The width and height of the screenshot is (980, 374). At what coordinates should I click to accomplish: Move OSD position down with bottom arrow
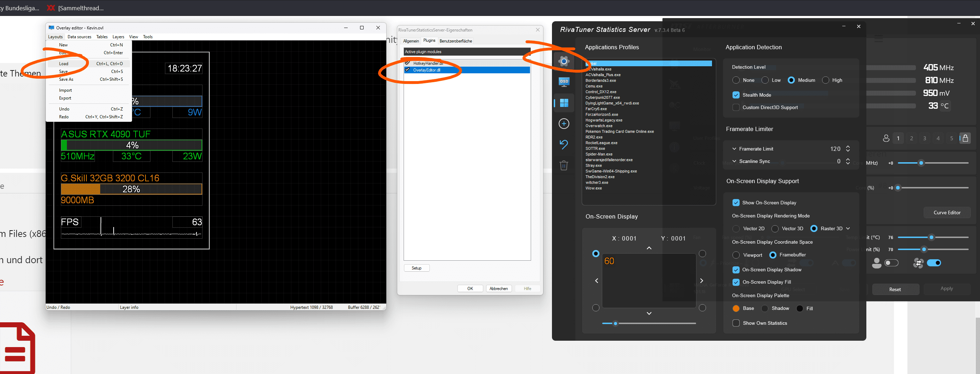click(x=649, y=313)
